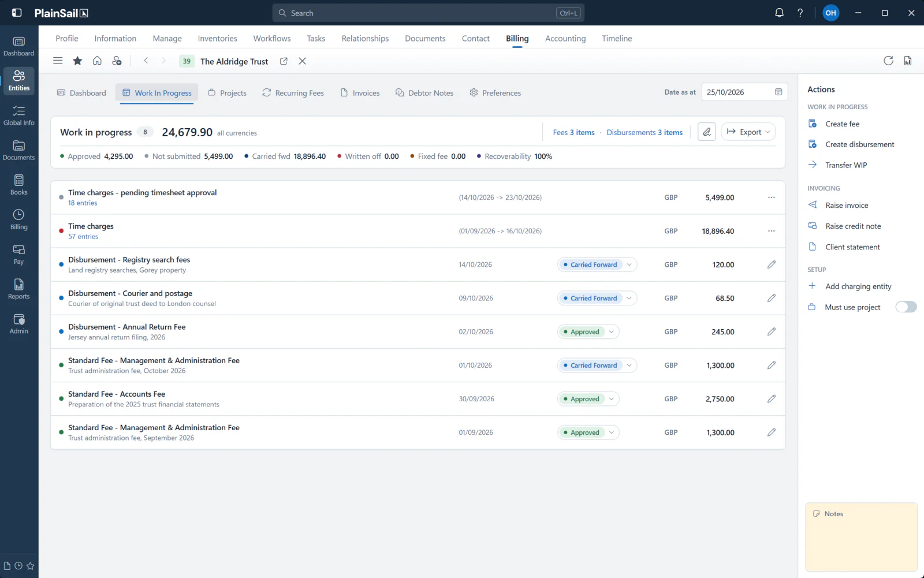Screen dimensions: 924x578
Task: Open The Aldridge Trust in new window
Action: tap(284, 61)
